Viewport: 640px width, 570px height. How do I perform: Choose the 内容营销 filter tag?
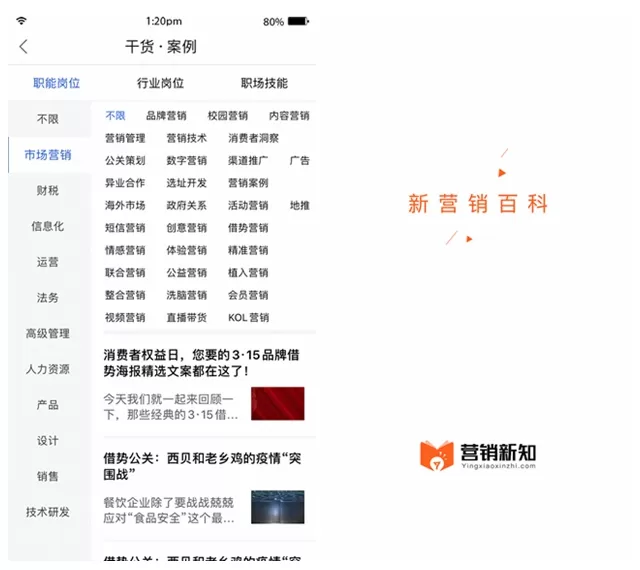click(x=289, y=116)
